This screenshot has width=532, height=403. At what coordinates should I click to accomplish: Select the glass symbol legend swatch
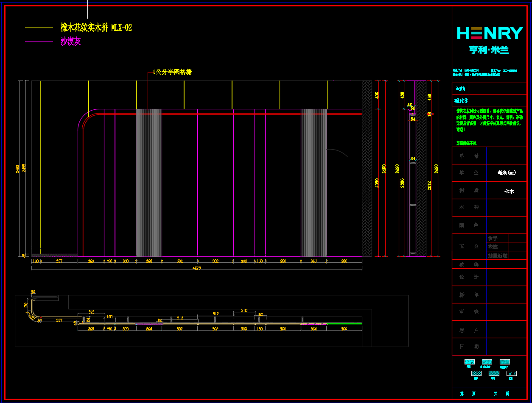tap(512, 373)
